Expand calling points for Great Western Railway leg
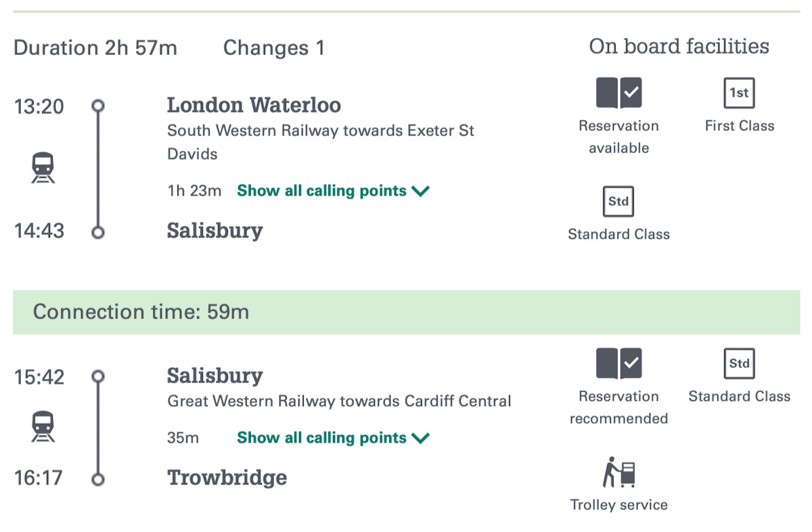The height and width of the screenshot is (532, 812). pyautogui.click(x=321, y=438)
